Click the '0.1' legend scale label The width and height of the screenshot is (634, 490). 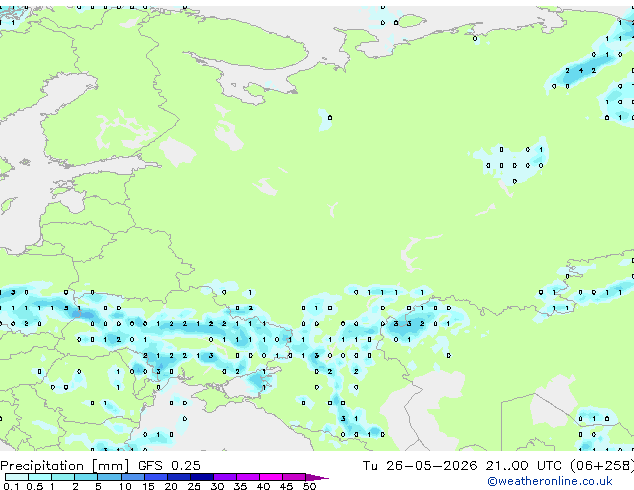pos(11,486)
